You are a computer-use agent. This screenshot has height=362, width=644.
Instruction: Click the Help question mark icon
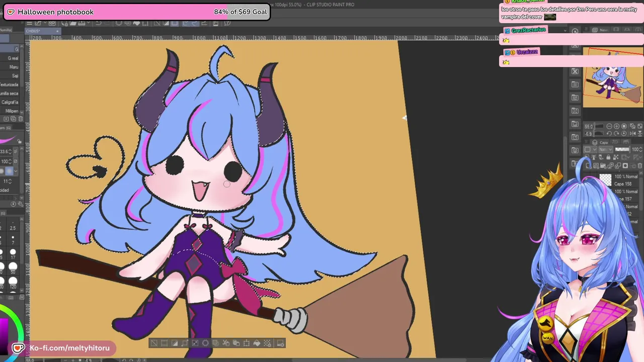(x=227, y=23)
